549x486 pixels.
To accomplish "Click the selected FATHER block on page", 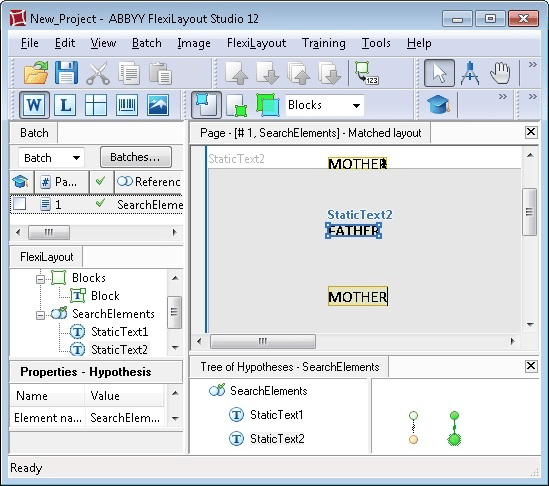I will [354, 231].
